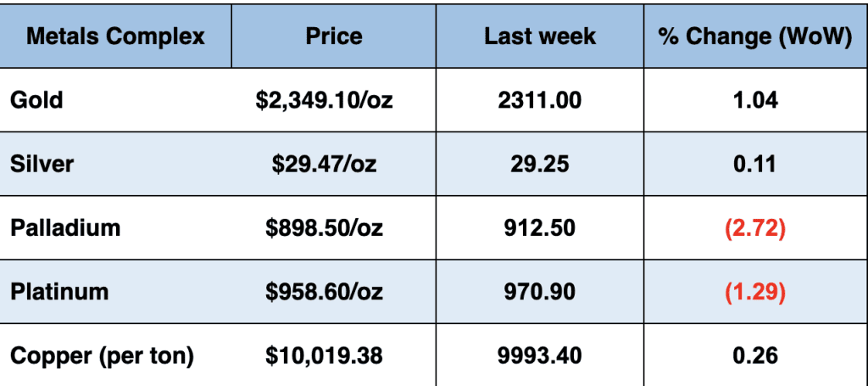The height and width of the screenshot is (386, 868).
Task: Click Platinum's red (1.29) change value
Action: pos(755,292)
